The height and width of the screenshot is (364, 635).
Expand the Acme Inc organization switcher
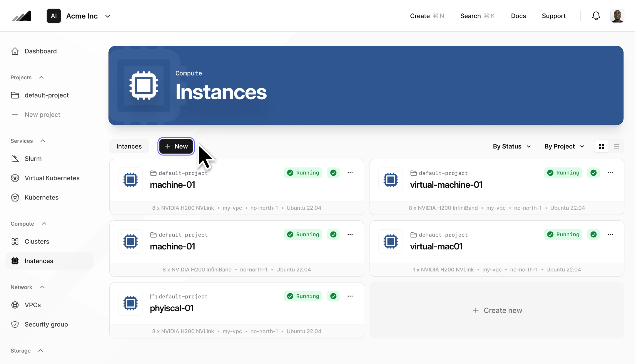point(107,16)
